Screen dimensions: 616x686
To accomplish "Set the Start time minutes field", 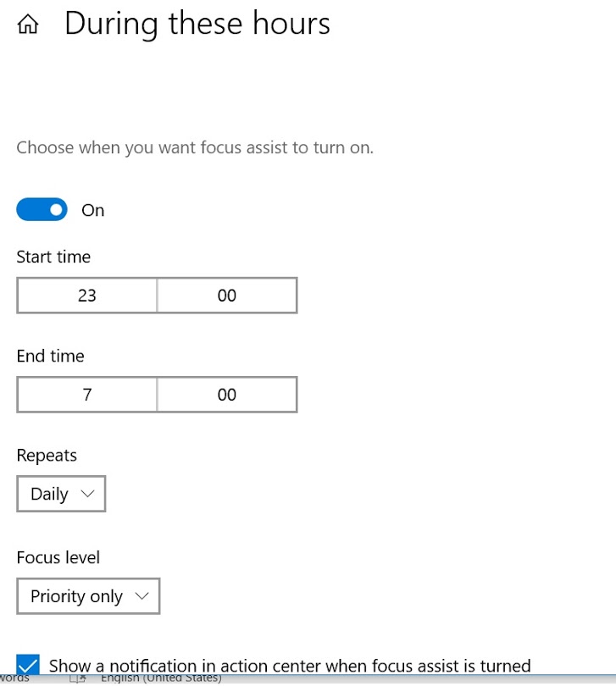I will coord(226,296).
